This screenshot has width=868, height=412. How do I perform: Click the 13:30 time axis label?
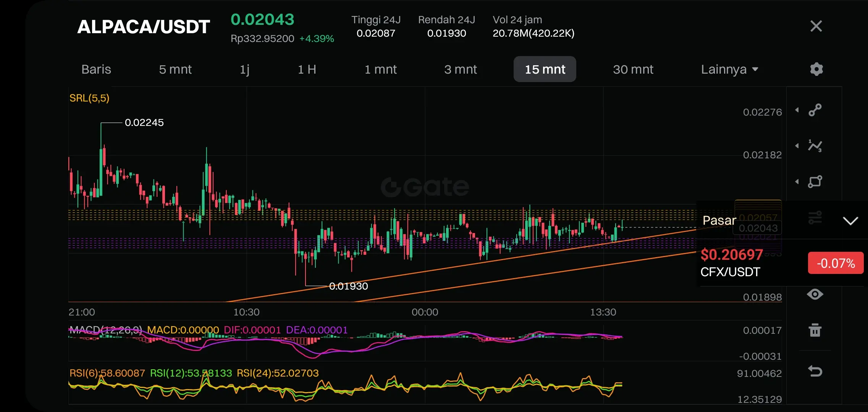pos(603,312)
